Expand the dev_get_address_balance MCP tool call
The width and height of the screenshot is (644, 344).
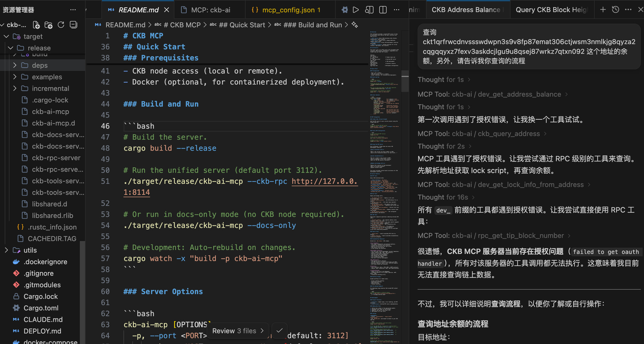(x=492, y=94)
